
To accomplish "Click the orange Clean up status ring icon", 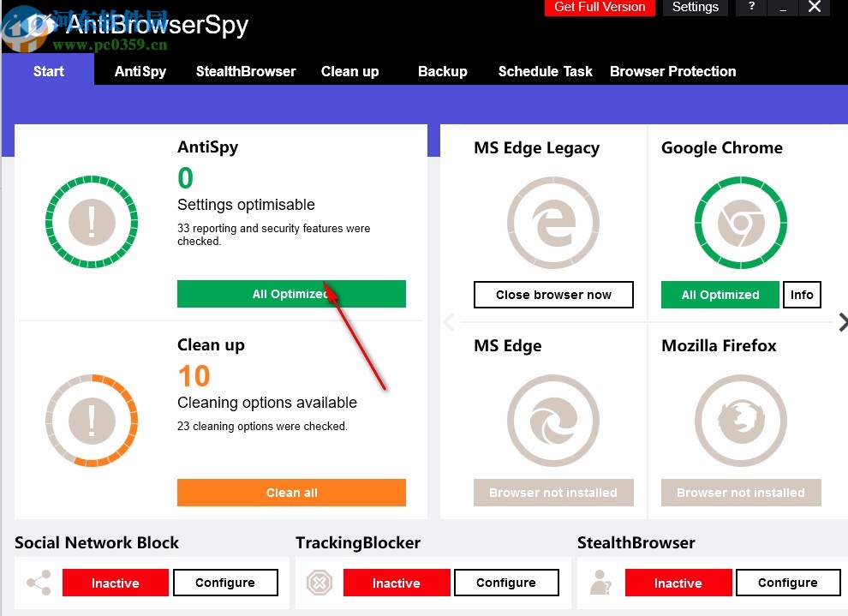I will [x=92, y=421].
